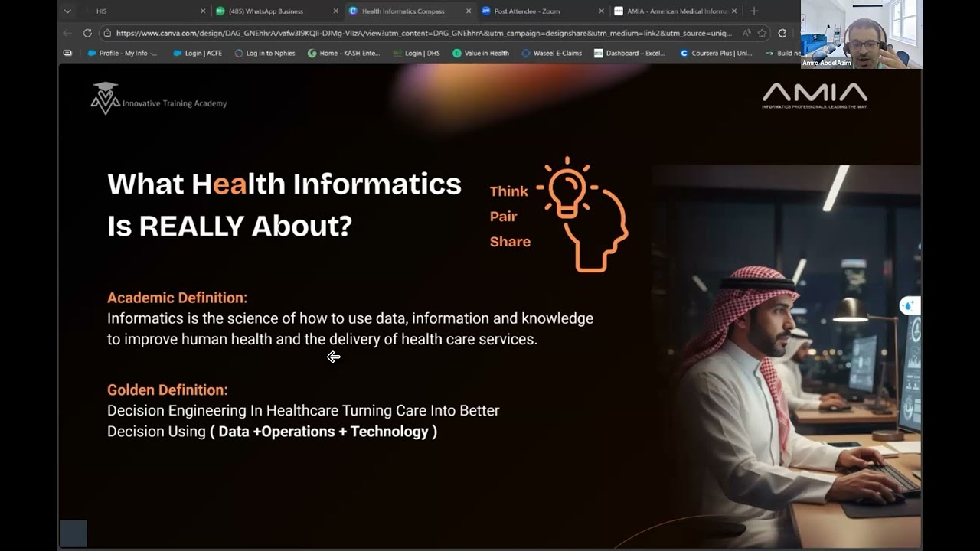This screenshot has width=980, height=551.
Task: Open the AMIA - American Medical Informatics tab
Action: pyautogui.click(x=676, y=11)
